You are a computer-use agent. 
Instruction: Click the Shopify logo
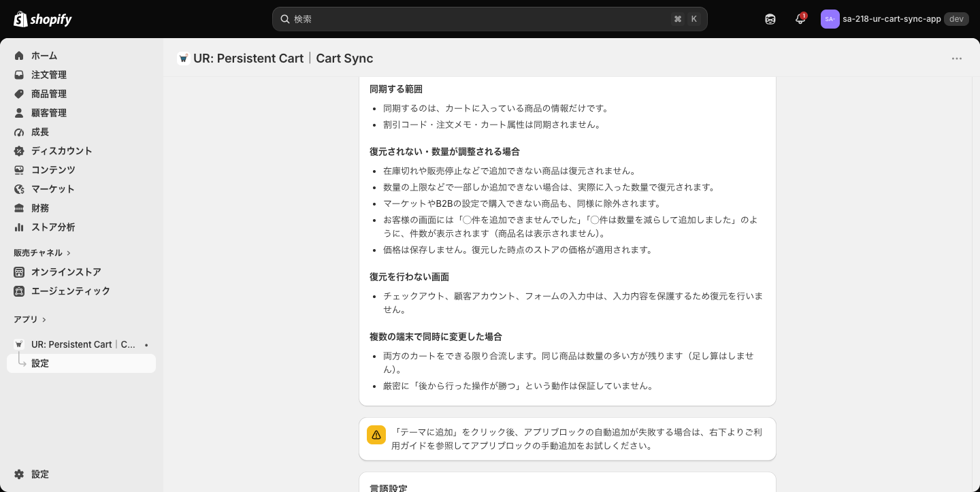[x=43, y=19]
